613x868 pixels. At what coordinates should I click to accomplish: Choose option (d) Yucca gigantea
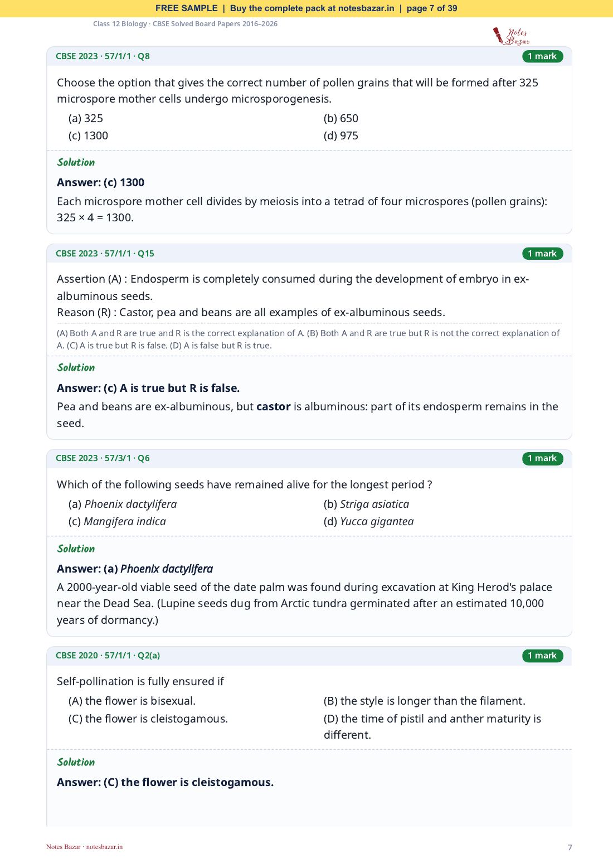368,521
